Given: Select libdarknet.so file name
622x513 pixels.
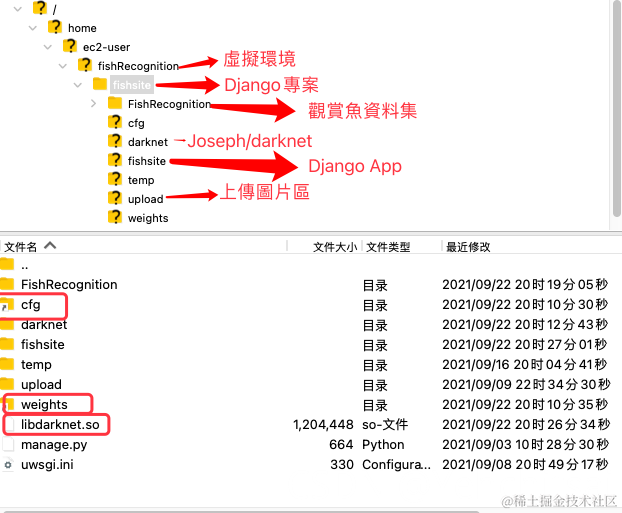Looking at the screenshot, I should 60,425.
